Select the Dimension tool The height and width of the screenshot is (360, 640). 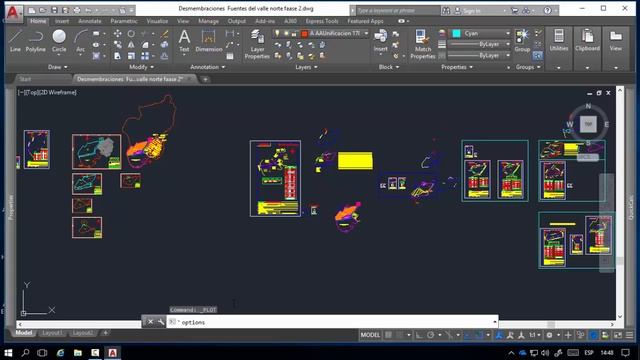point(209,41)
